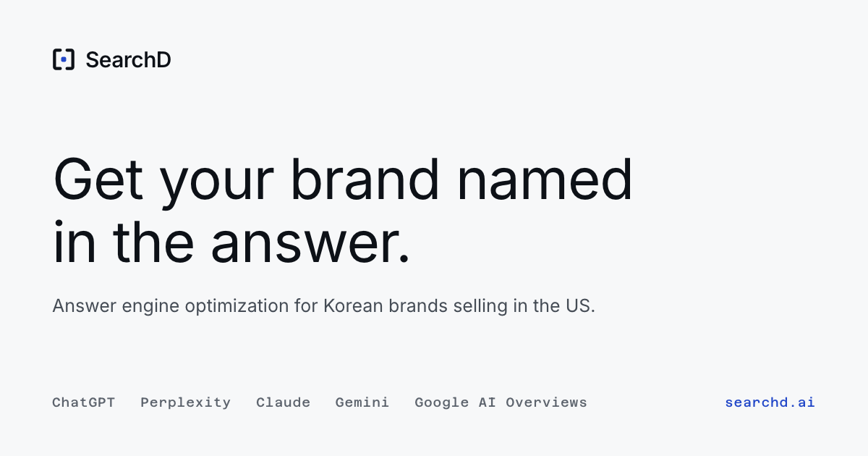Click the headline line "Get your brand named"
The width and height of the screenshot is (868, 456).
pos(343,181)
